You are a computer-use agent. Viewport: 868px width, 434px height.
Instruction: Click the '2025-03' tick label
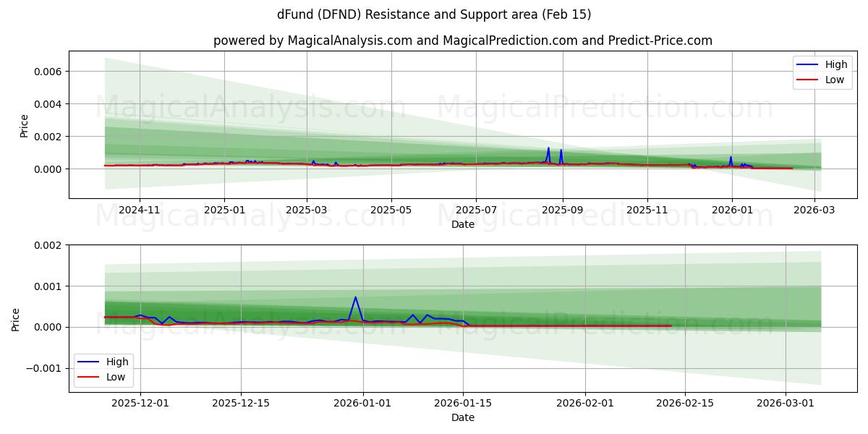pos(307,210)
